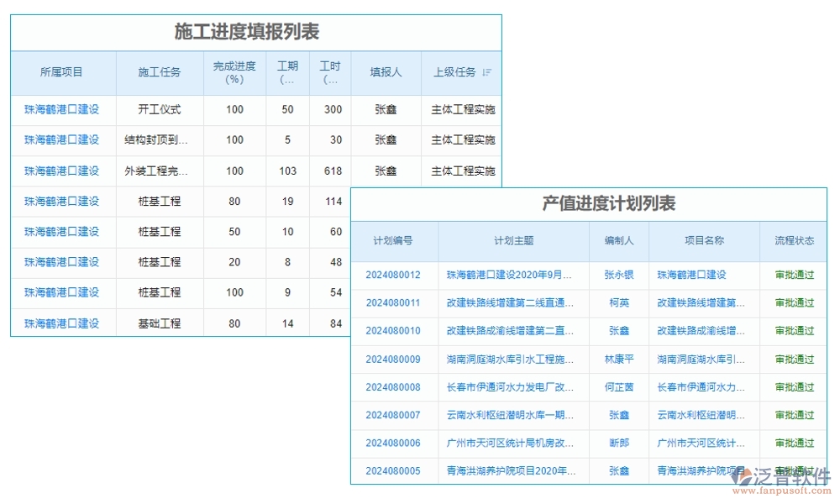Click the sort icon beside 上级任务 column header
This screenshot has height=504, width=840.
488,72
